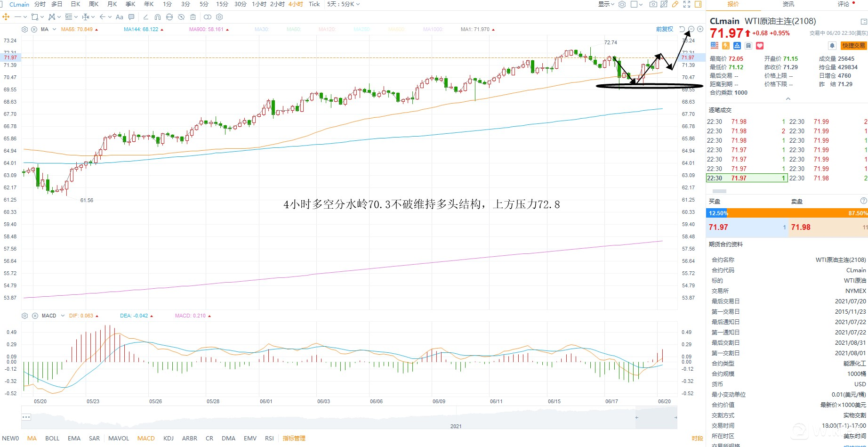Switch to the 日K daily chart
Image resolution: width=868 pixels, height=447 pixels.
tap(75, 4)
